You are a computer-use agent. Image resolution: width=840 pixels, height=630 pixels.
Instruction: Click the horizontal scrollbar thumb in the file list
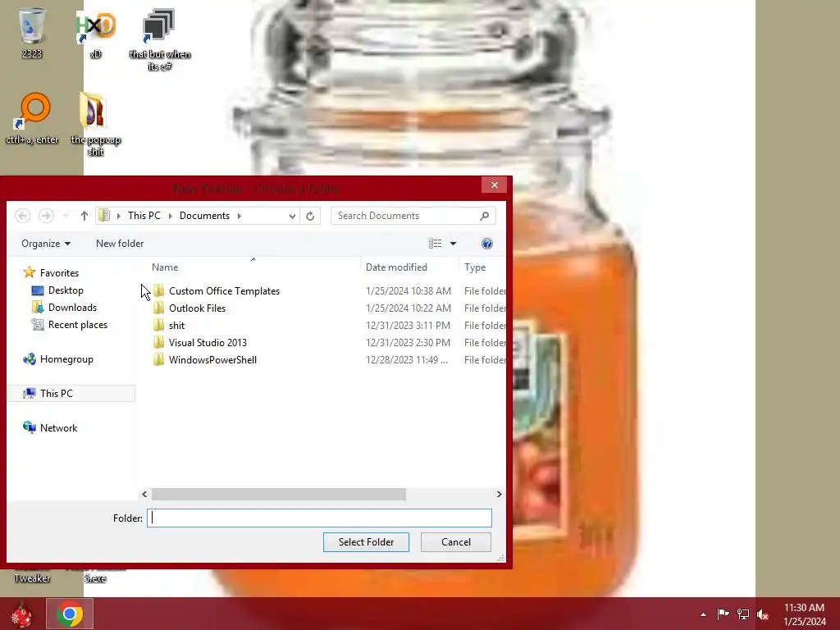click(279, 494)
